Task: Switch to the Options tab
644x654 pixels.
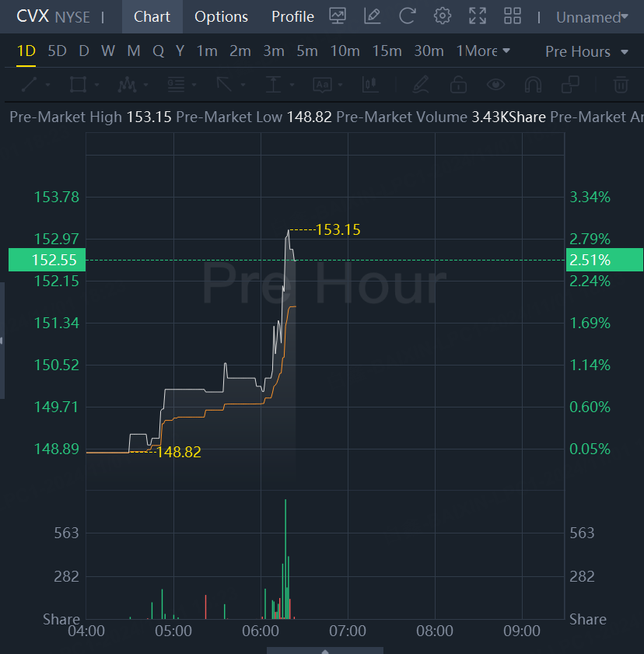Action: point(221,16)
